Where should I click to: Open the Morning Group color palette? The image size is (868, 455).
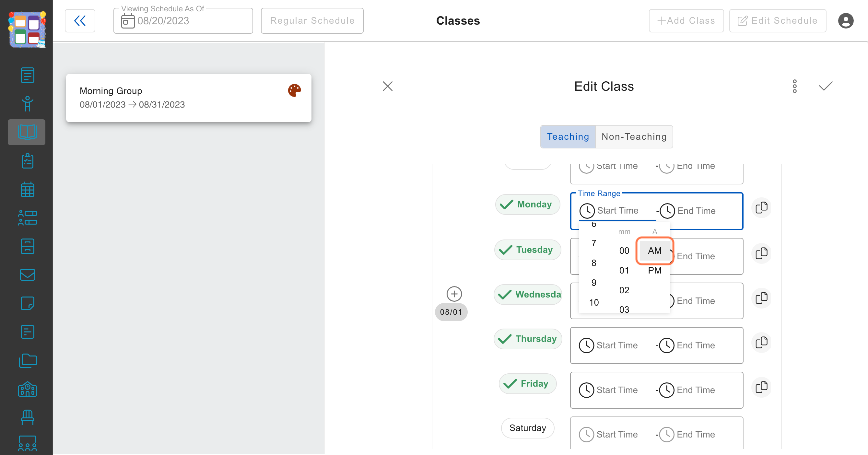(294, 91)
